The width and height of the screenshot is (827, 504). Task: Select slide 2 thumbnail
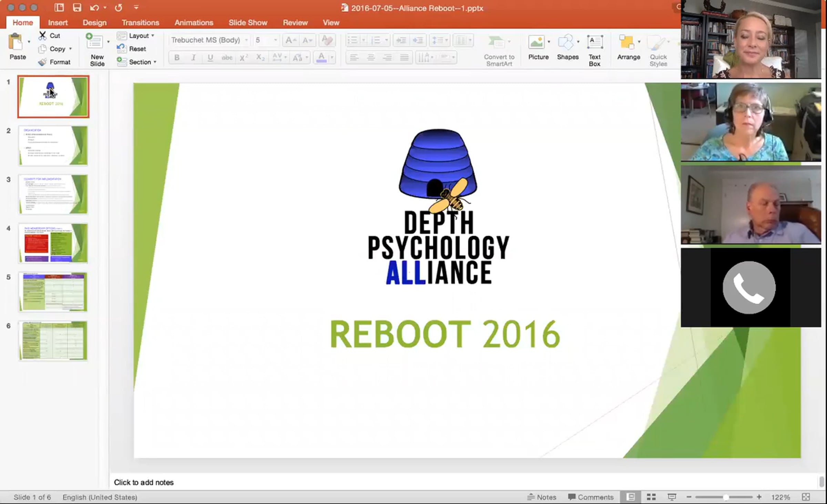coord(53,146)
